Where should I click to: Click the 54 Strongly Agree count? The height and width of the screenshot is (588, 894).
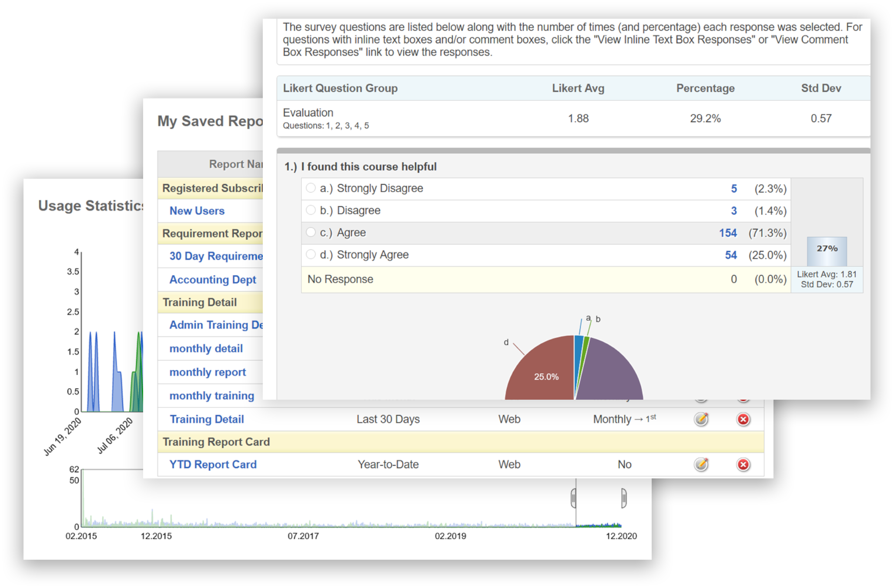tap(730, 255)
